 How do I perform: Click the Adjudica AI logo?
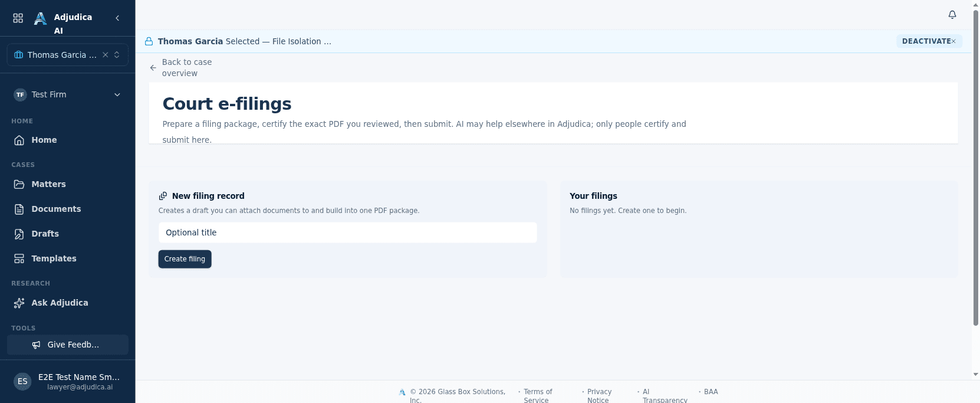[40, 19]
